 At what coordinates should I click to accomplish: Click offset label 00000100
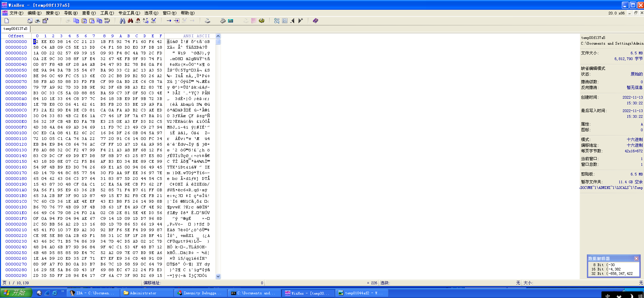[x=16, y=133]
